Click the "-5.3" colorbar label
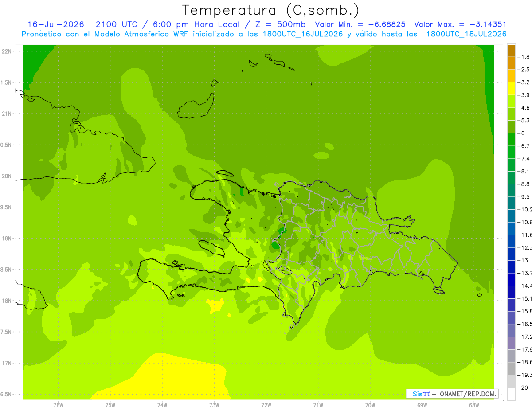Screen dimensions: 532x411 coord(524,120)
